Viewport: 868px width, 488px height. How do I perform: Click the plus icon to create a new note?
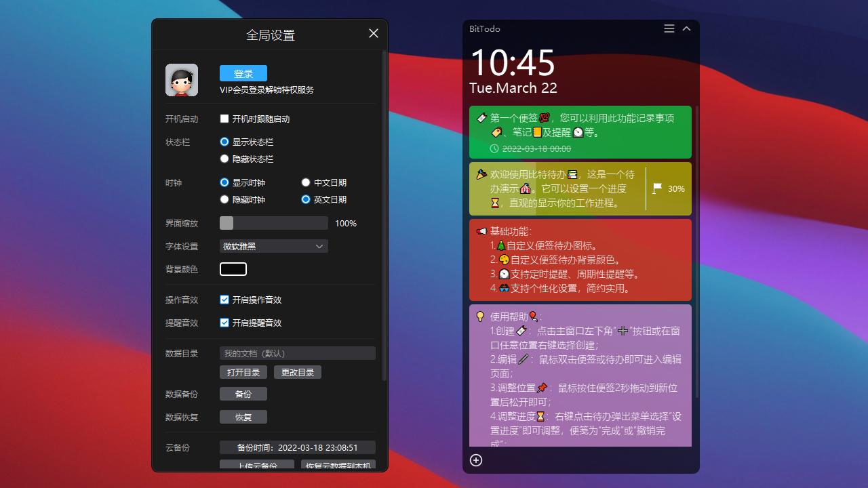click(x=475, y=460)
